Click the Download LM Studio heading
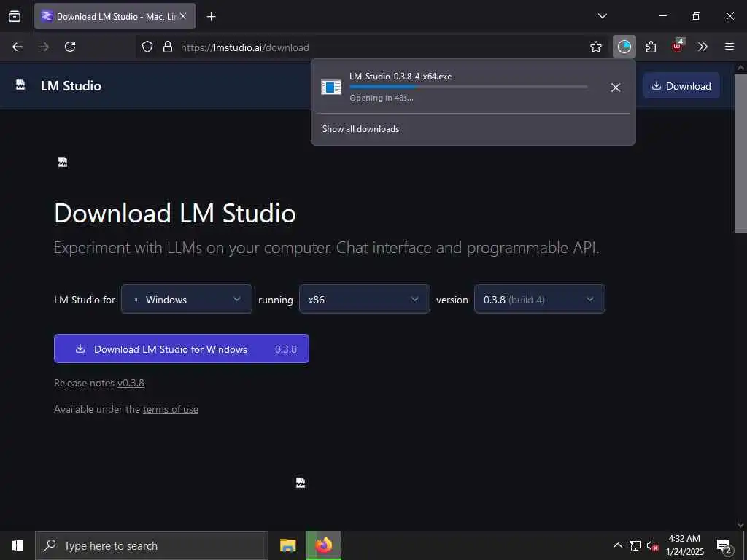 click(x=175, y=213)
